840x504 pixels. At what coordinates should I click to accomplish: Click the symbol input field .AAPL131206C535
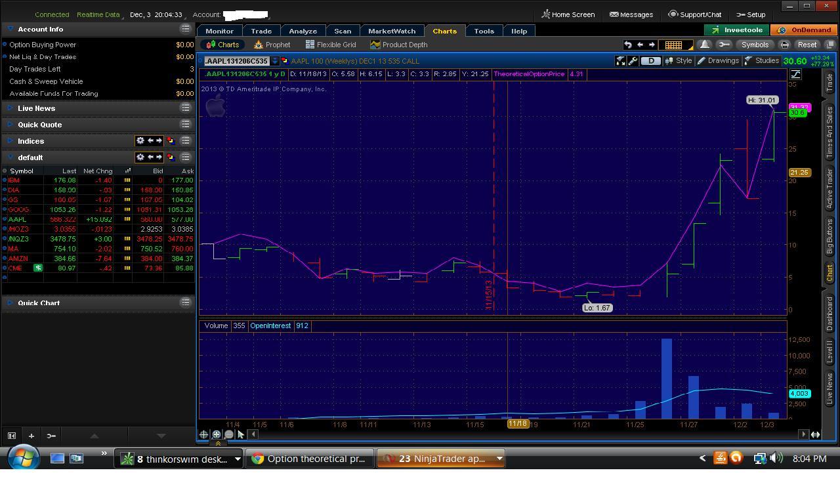(236, 61)
